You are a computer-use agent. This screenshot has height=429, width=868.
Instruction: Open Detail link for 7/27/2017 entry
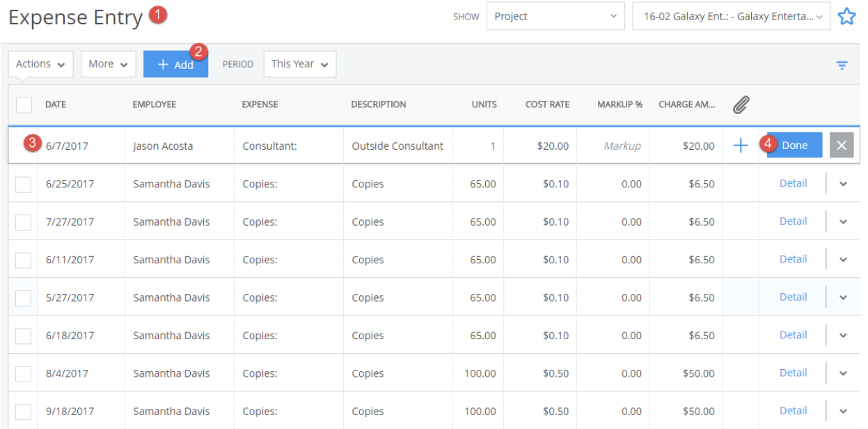coord(793,221)
